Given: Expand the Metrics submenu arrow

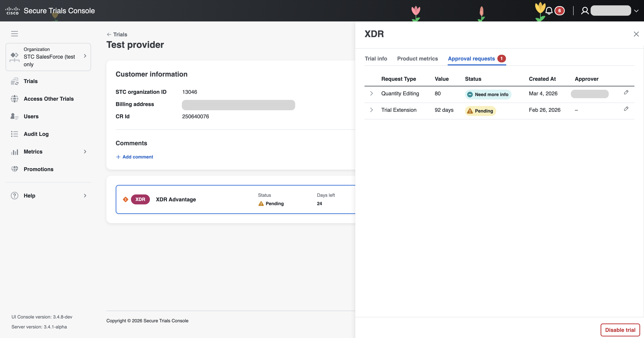Looking at the screenshot, I should [x=85, y=152].
